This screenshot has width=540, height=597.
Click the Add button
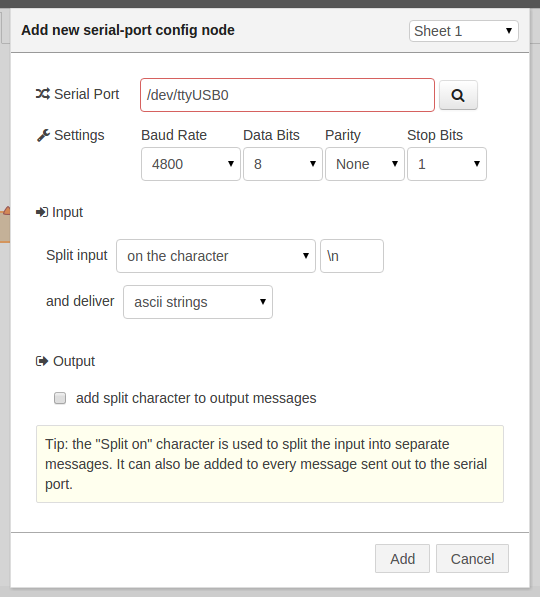[x=402, y=559]
